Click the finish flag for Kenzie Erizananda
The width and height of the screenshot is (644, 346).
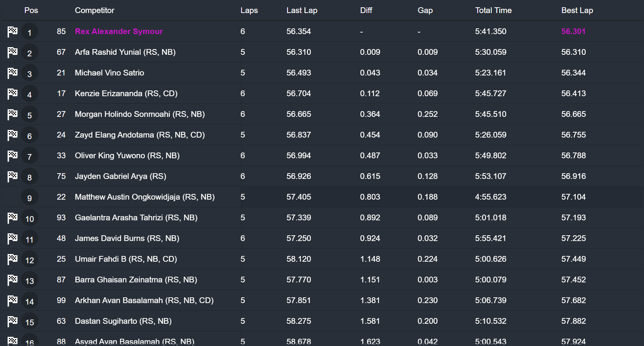pyautogui.click(x=12, y=93)
